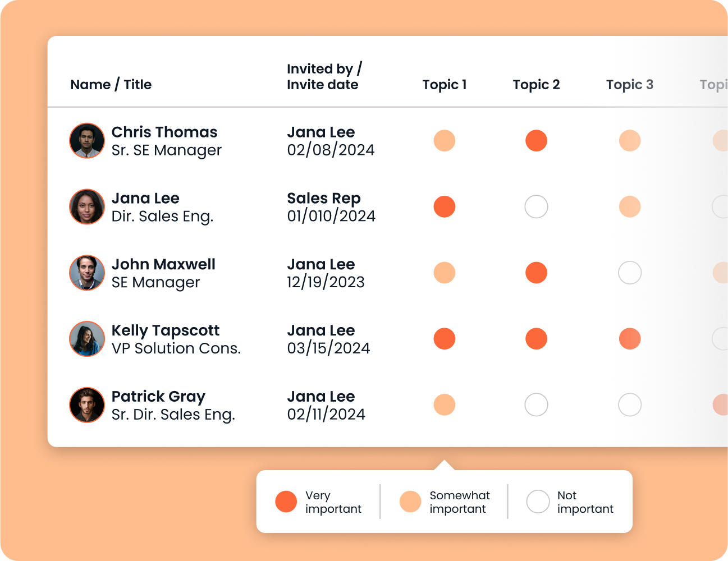Select Jana Lee's Topic 1 importance dot
This screenshot has height=561, width=728.
(445, 207)
